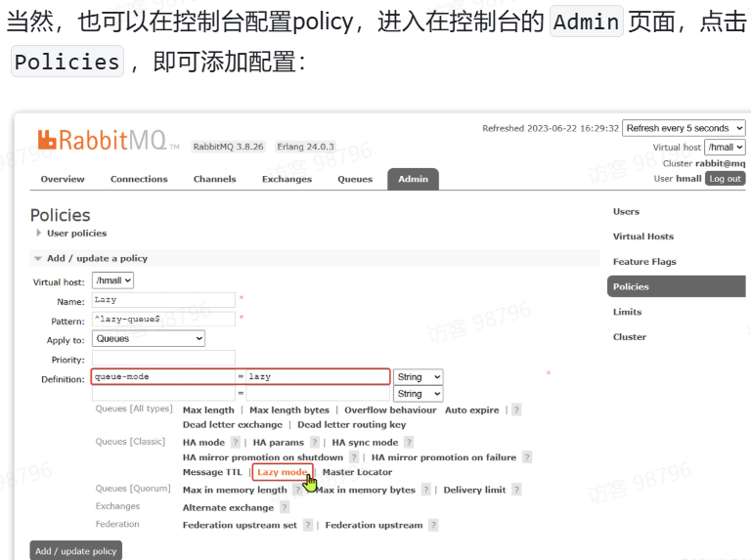Open help icon for Max in memory bytes

(x=425, y=490)
